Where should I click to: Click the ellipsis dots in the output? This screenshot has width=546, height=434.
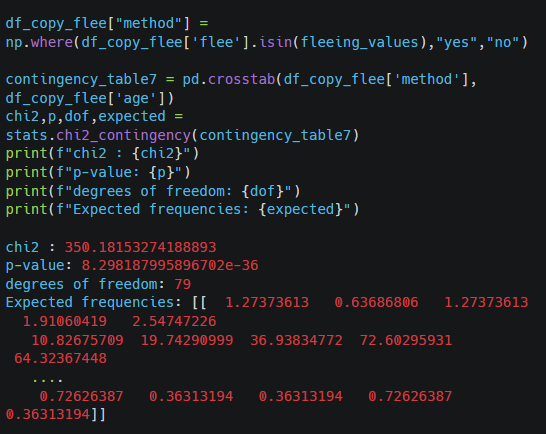[47, 380]
